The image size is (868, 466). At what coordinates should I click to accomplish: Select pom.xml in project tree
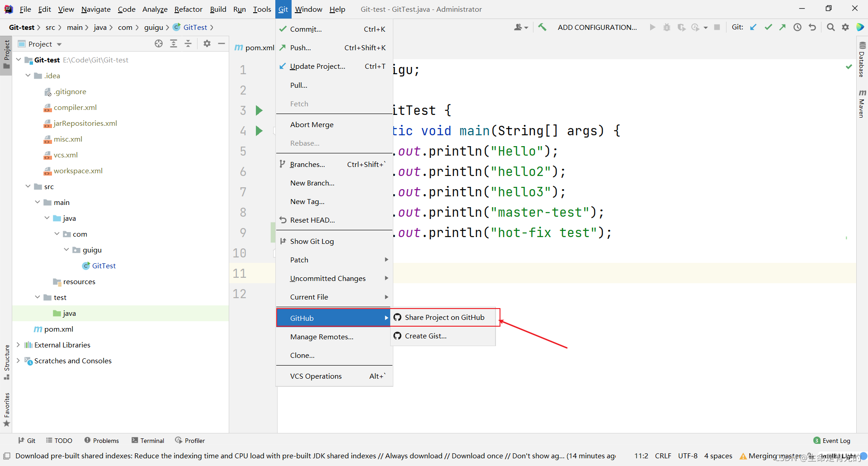(x=54, y=329)
